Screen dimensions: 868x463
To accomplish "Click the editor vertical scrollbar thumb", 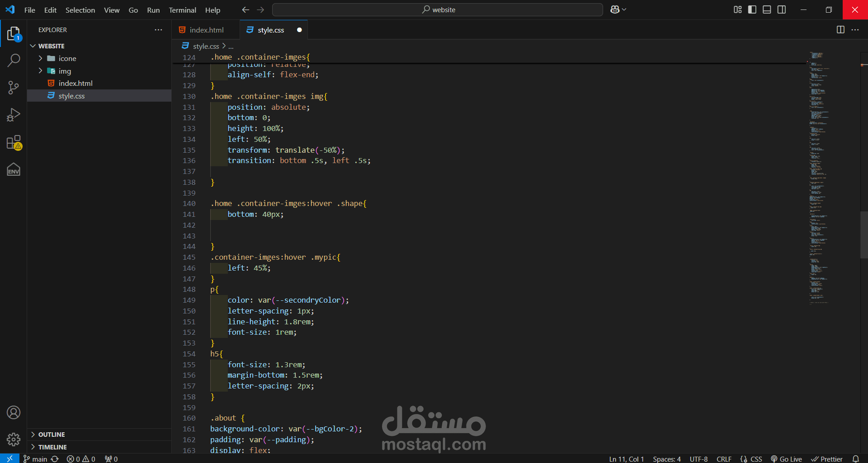I will tap(864, 235).
